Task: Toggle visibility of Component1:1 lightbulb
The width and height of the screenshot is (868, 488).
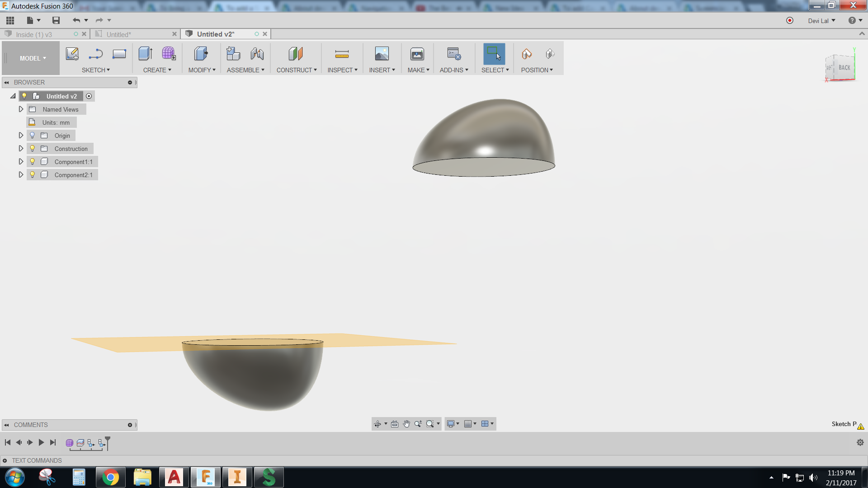Action: click(x=32, y=161)
